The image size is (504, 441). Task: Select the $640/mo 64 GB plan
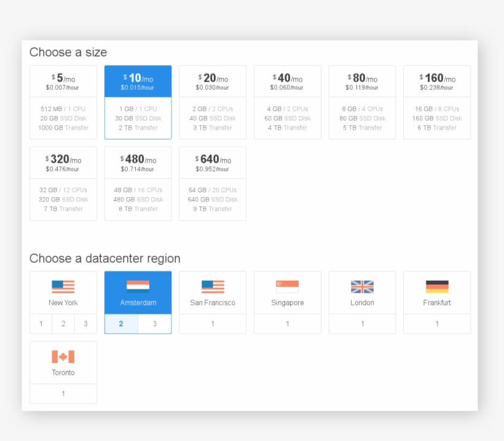tap(213, 183)
